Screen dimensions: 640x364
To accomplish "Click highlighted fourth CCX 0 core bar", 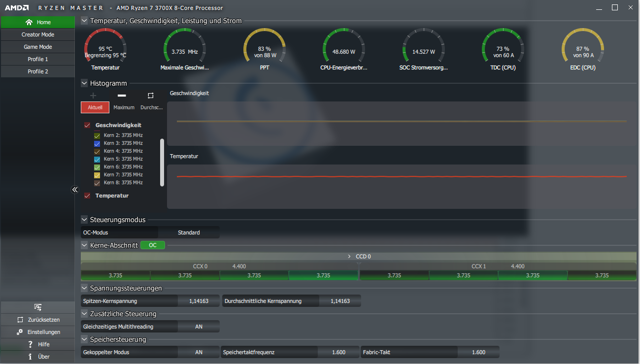I will 323,275.
